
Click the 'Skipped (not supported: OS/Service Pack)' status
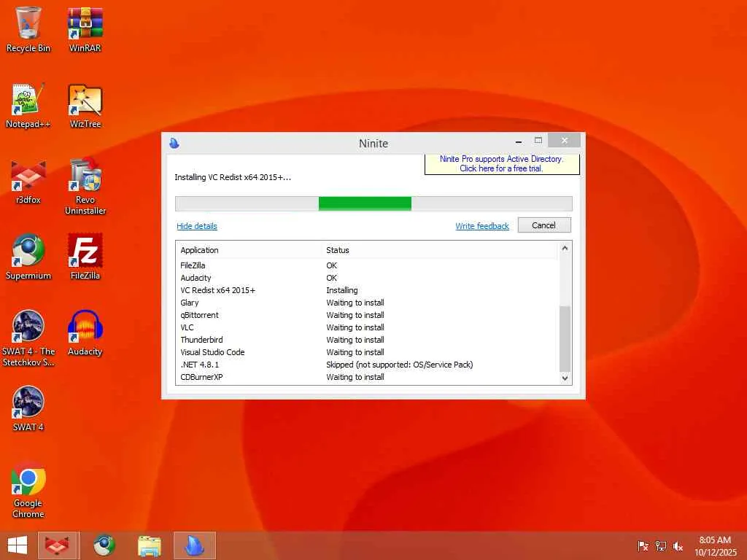coord(399,365)
